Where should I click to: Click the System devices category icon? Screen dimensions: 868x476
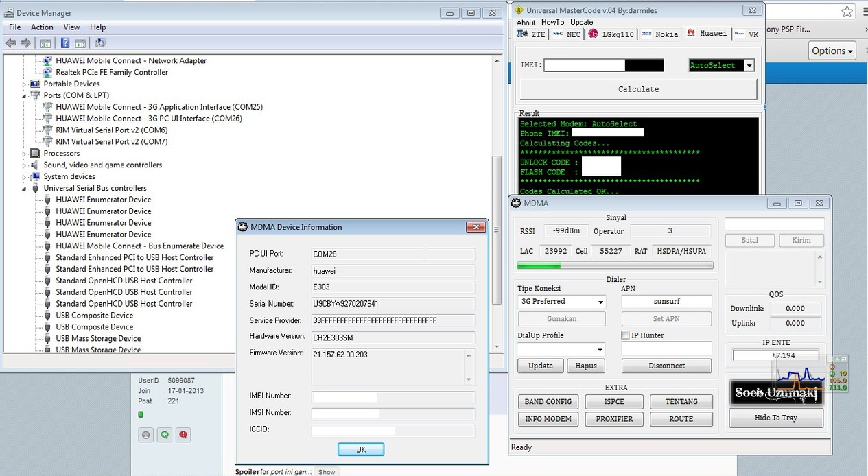(35, 176)
